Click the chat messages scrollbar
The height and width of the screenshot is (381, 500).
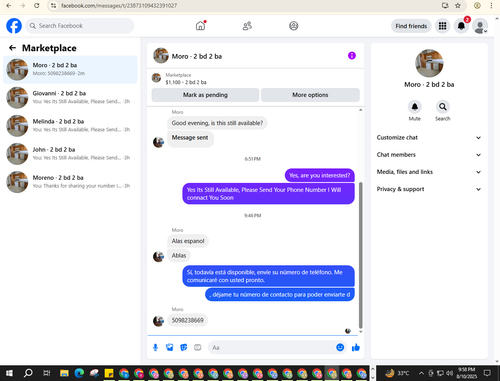(x=360, y=255)
